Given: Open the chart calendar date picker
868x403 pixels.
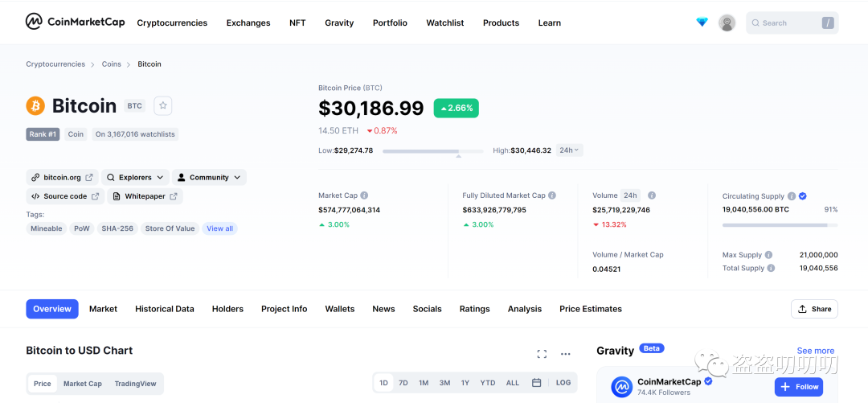Looking at the screenshot, I should click(536, 383).
